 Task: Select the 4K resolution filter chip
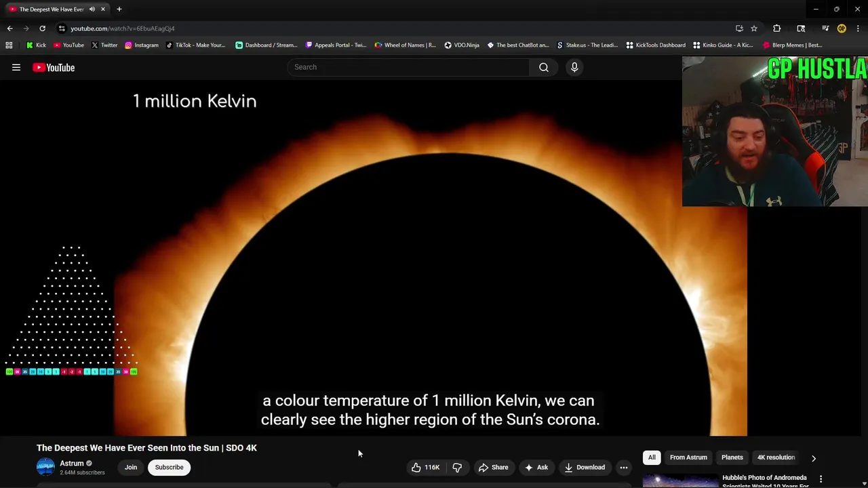(x=776, y=457)
